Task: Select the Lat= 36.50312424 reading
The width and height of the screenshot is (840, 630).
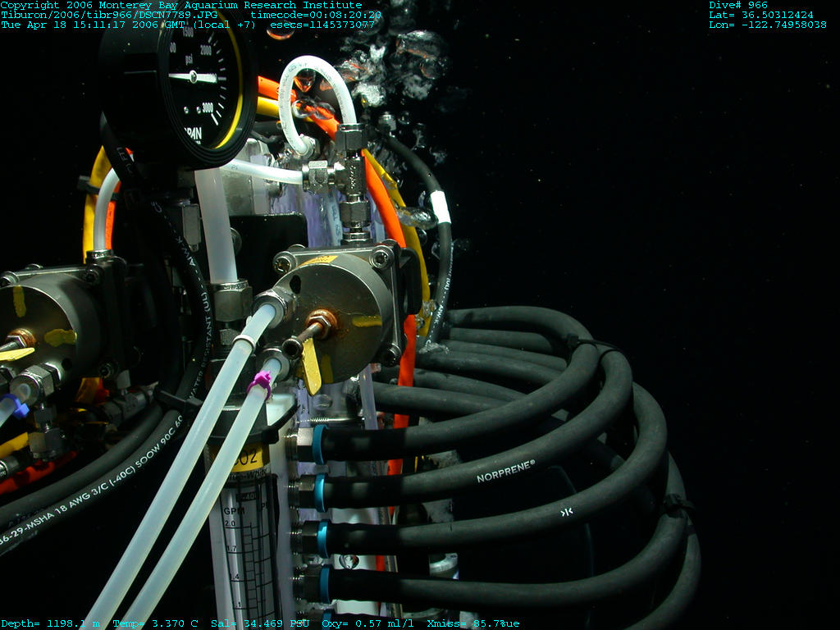Action: [761, 15]
